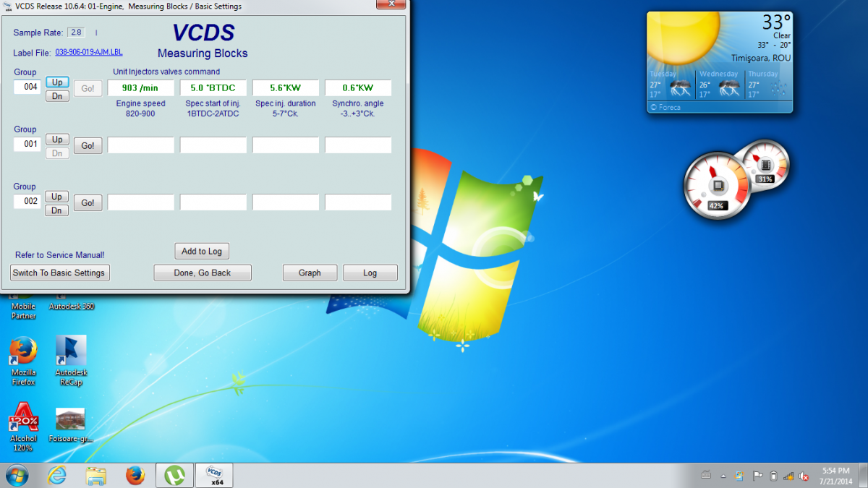Click Wednesday's thunderstorm forecast icon
This screenshot has height=488, width=868.
click(729, 88)
